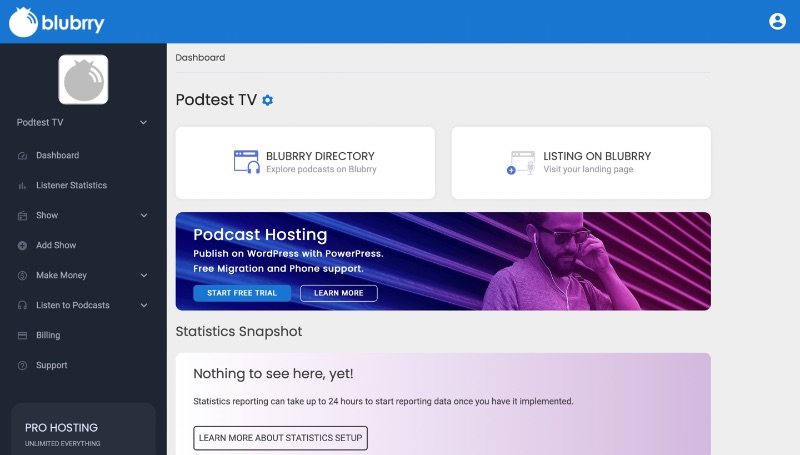
Task: Select Make Money menu item
Action: click(x=61, y=275)
